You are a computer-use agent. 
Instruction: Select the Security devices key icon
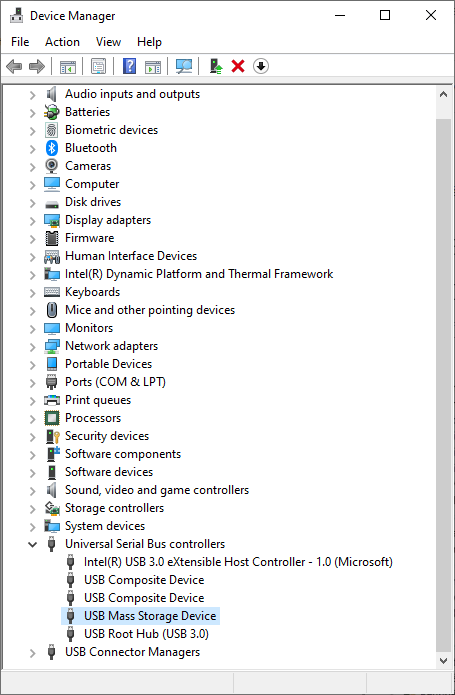[x=53, y=436]
